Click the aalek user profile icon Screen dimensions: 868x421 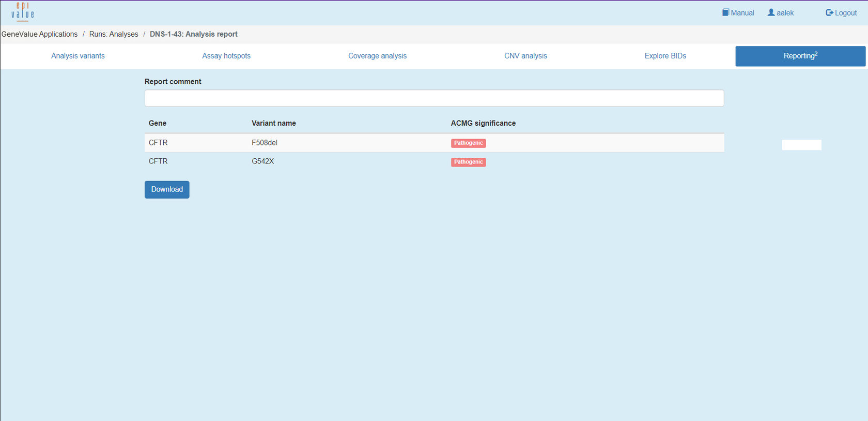coord(771,12)
